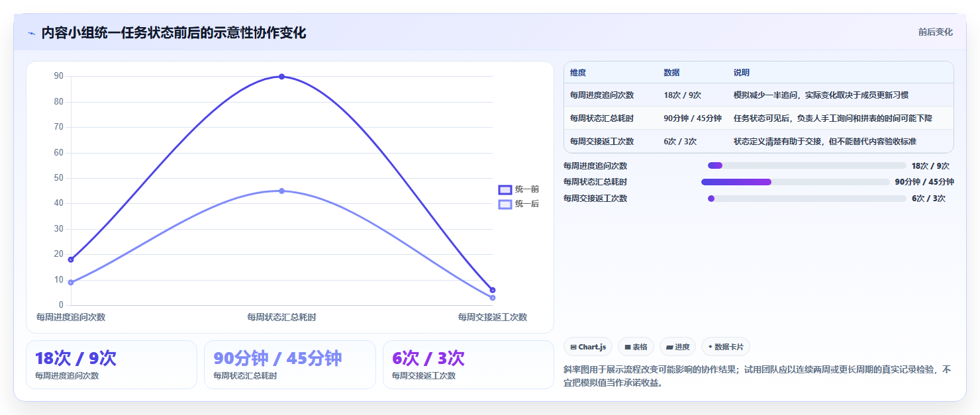Viewport: 980px width, 415px height.
Task: Click the 统一后 legend color box
Action: pyautogui.click(x=505, y=204)
